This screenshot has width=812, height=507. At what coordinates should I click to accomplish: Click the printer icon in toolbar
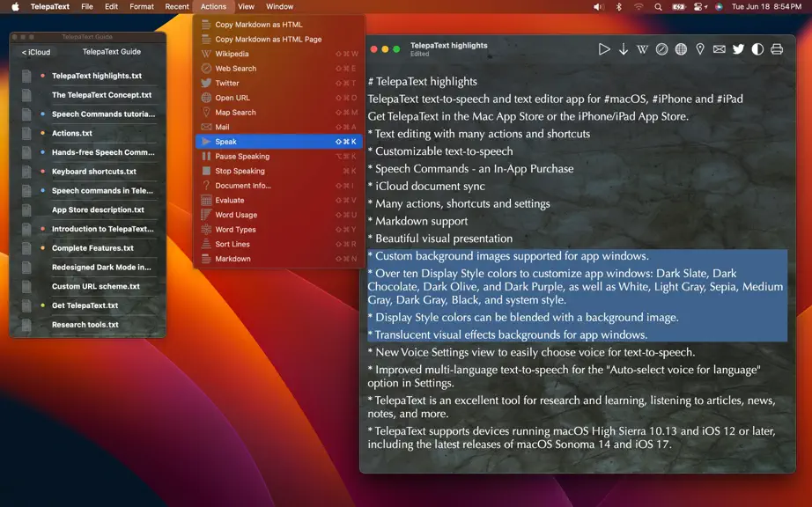tap(776, 49)
